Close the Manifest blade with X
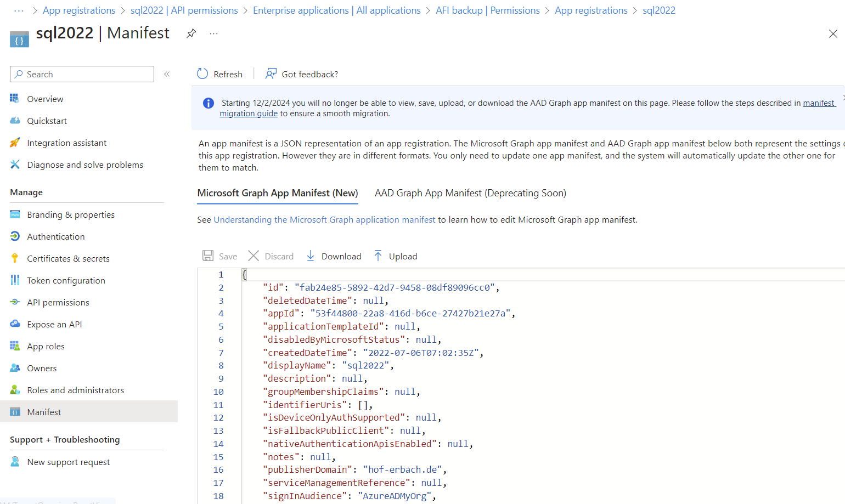The width and height of the screenshot is (845, 504). point(833,33)
